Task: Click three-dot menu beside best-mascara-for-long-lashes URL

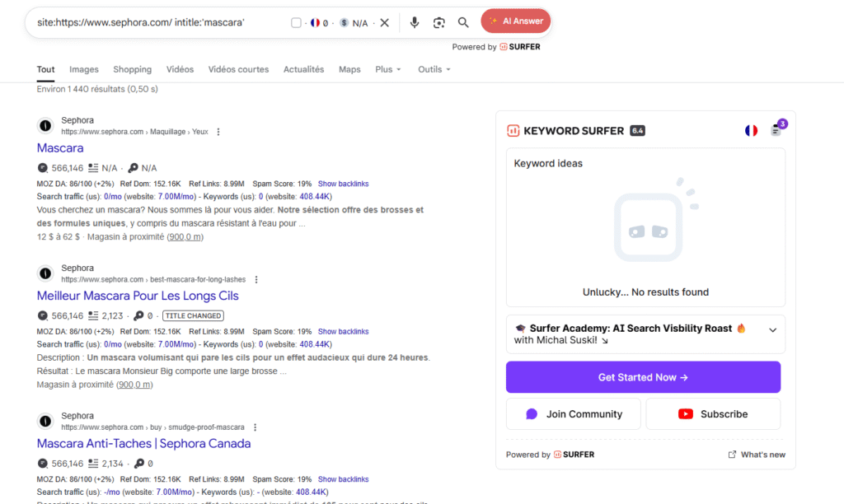Action: [256, 279]
